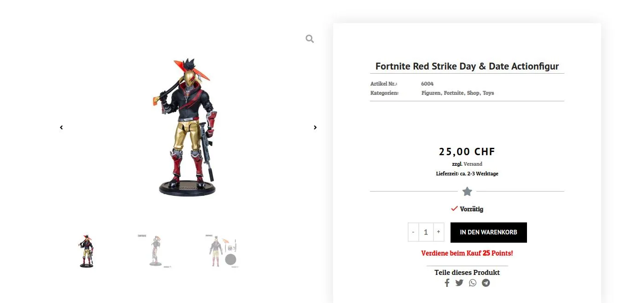
Task: Open the Shop category link
Action: (x=473, y=93)
